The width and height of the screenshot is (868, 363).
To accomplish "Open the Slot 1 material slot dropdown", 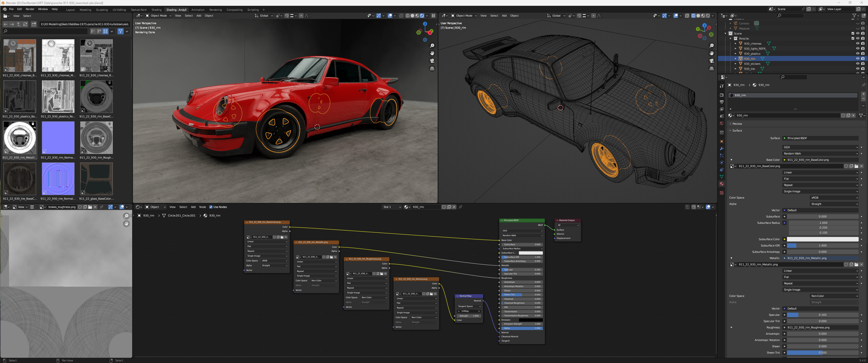I will 391,207.
